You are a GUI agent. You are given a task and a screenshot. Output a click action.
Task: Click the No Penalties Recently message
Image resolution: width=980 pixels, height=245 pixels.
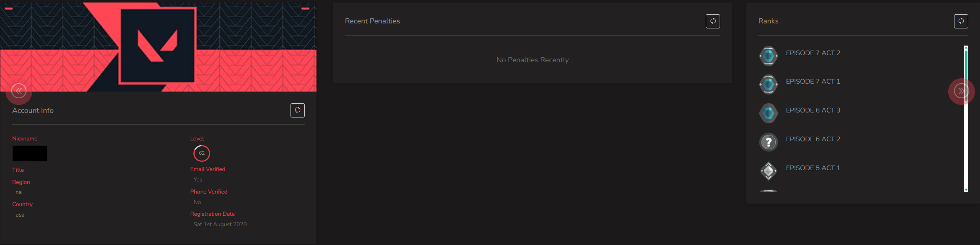tap(532, 60)
